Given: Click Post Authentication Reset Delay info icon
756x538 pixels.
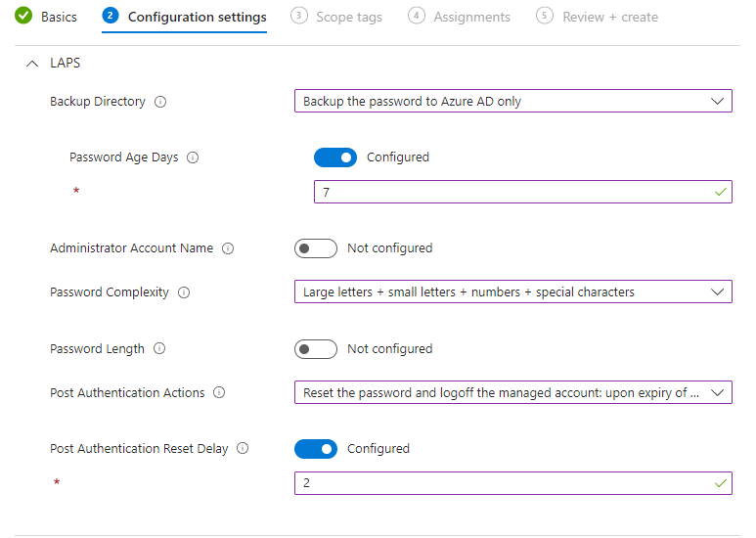Looking at the screenshot, I should (243, 449).
